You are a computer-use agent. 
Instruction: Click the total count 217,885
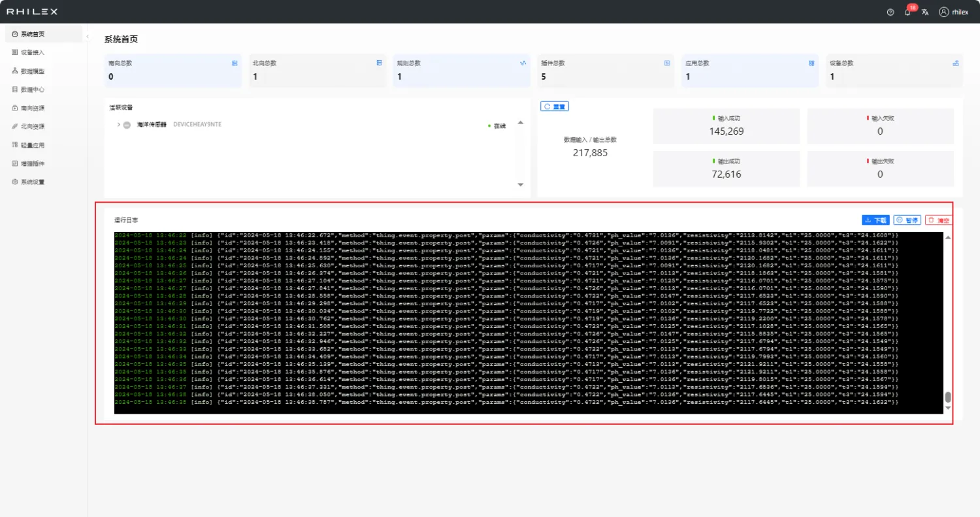pyautogui.click(x=591, y=152)
